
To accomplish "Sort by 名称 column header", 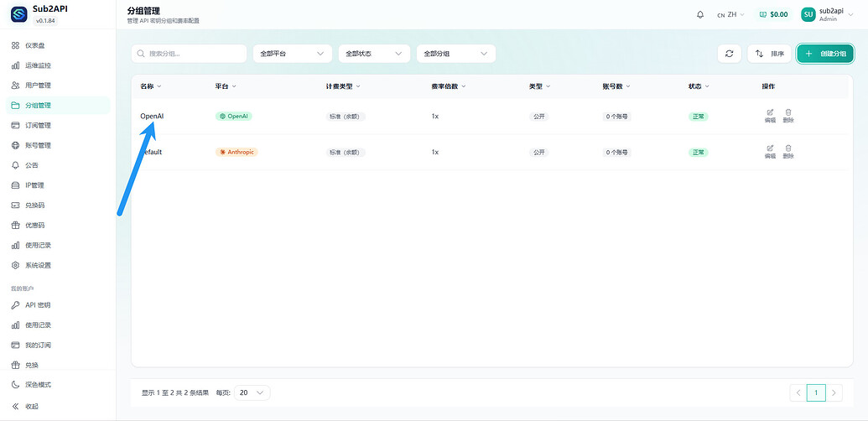I will pyautogui.click(x=151, y=86).
